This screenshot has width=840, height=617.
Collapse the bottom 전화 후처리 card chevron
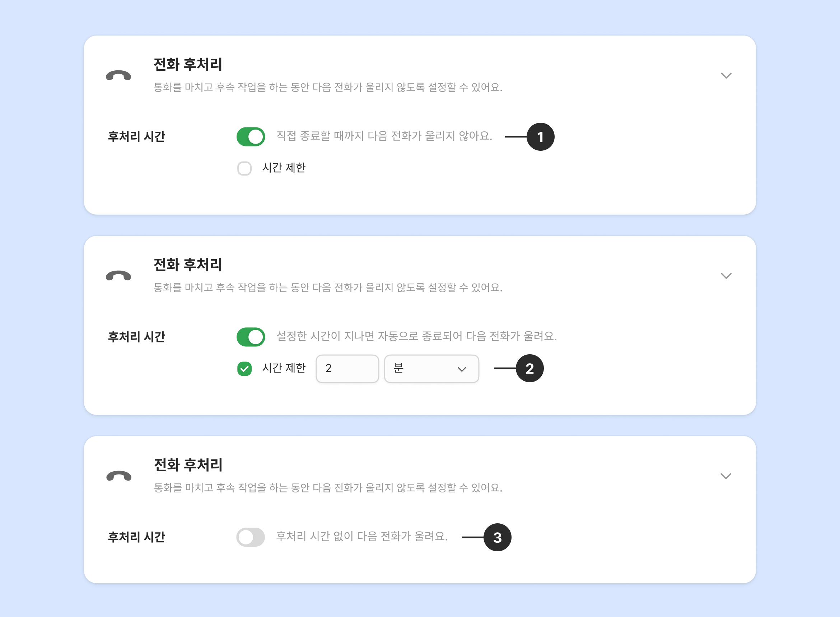725,476
